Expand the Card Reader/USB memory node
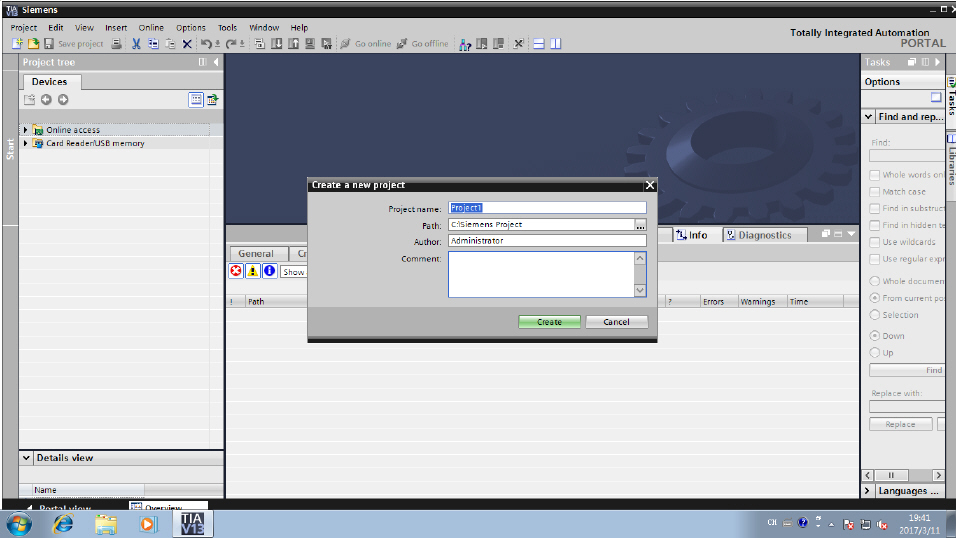Viewport: 956px width, 538px height. (26, 143)
